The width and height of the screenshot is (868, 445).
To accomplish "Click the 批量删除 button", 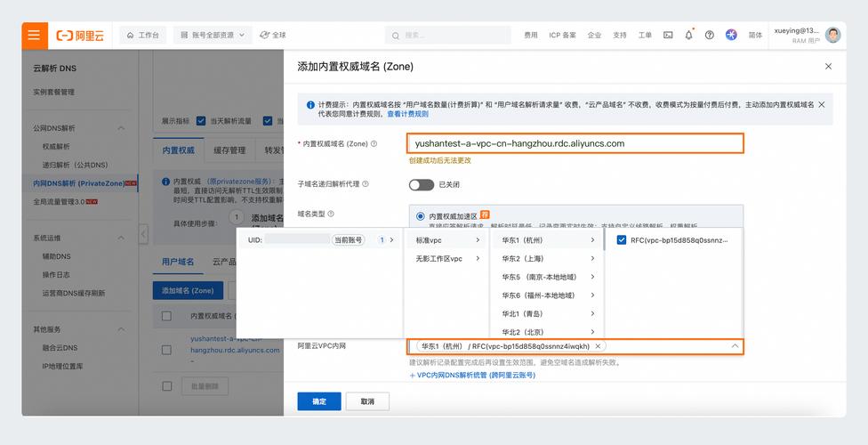I will coord(205,386).
